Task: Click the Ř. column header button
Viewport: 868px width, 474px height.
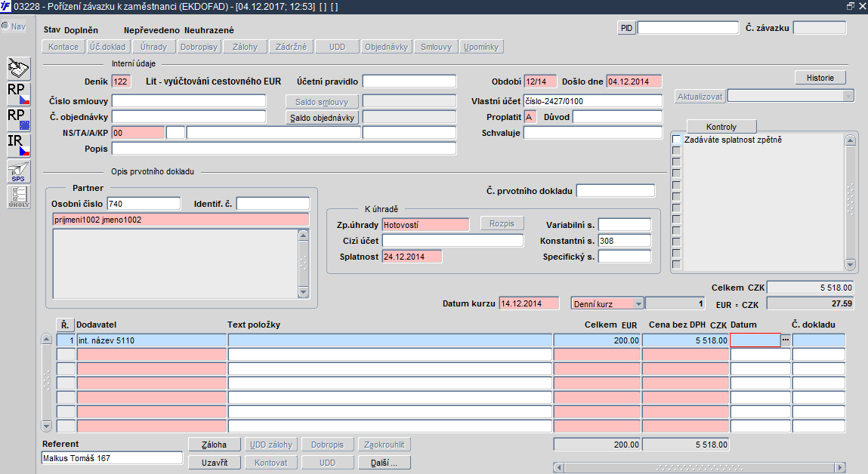Action: [x=65, y=325]
